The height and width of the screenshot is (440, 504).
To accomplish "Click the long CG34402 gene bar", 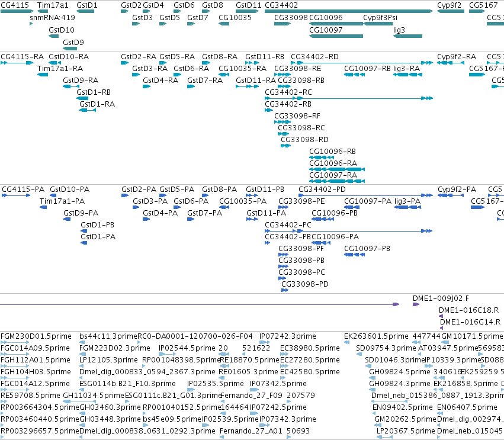I will (349, 11).
